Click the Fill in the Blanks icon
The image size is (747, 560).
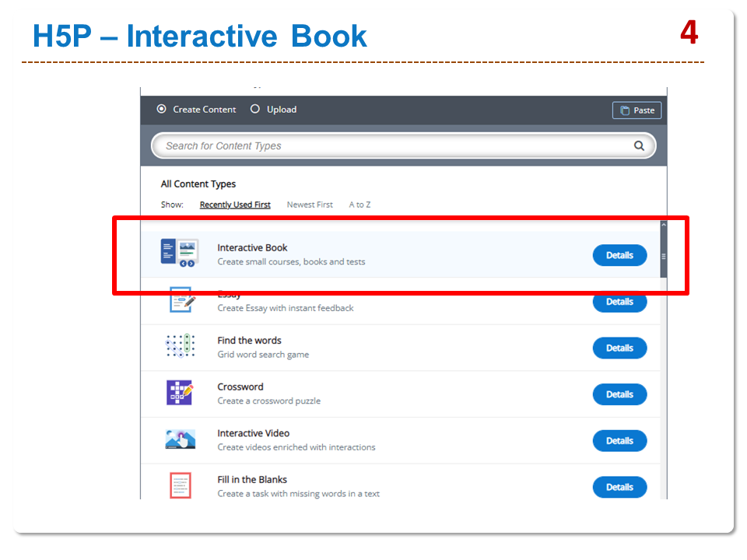(180, 486)
